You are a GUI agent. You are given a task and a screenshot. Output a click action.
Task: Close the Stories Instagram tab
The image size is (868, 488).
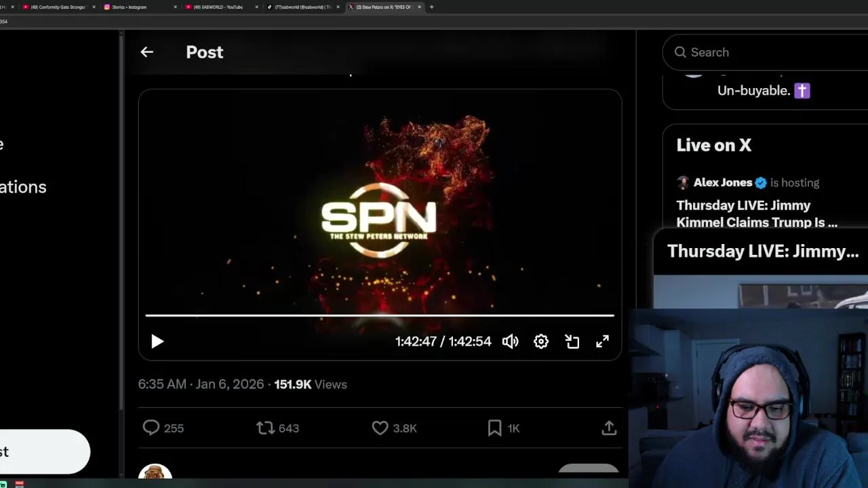coord(175,7)
